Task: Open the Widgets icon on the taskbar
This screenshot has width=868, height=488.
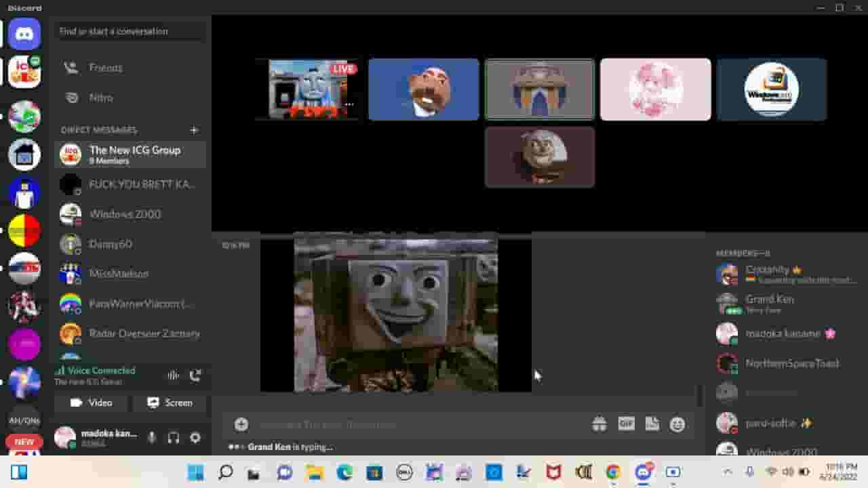Action: [19, 472]
